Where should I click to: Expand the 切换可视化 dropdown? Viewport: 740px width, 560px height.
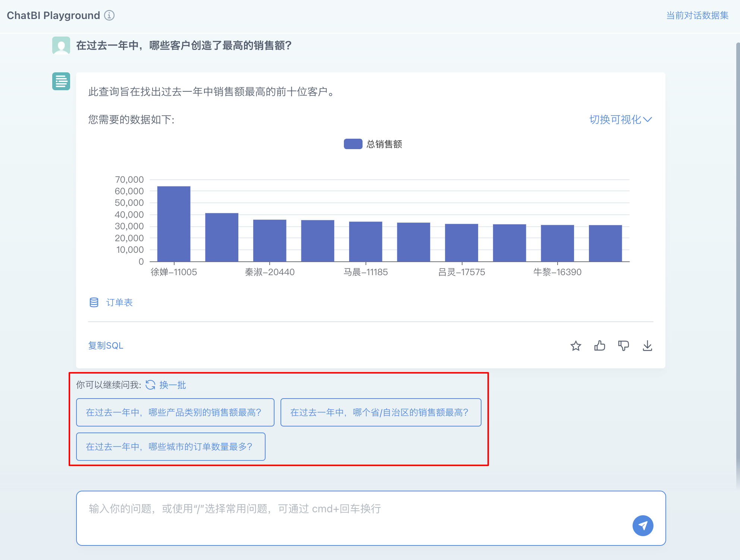click(621, 119)
